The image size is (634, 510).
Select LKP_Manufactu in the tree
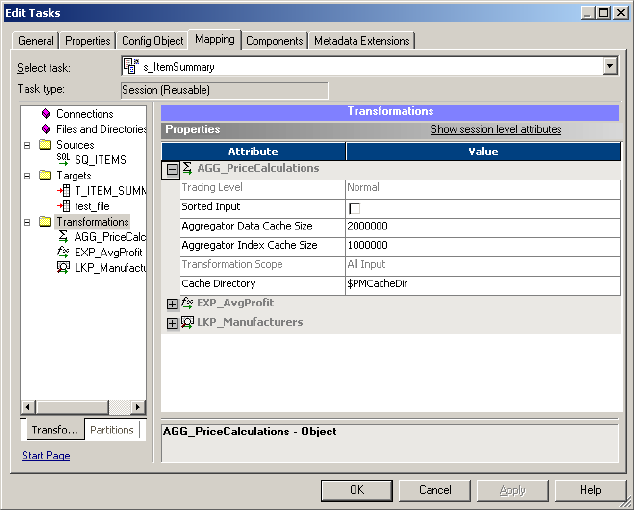110,268
